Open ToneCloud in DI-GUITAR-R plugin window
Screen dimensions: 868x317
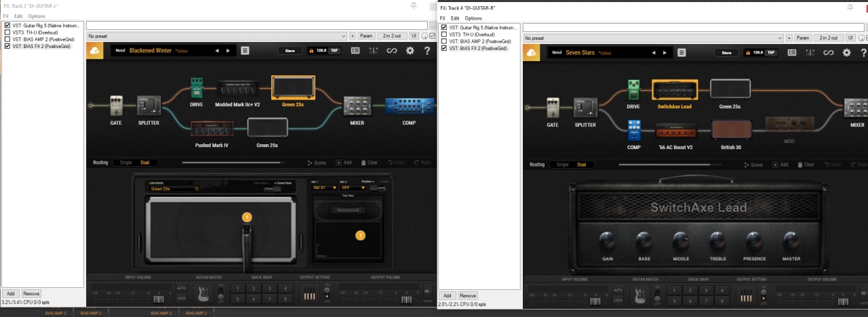coord(532,52)
